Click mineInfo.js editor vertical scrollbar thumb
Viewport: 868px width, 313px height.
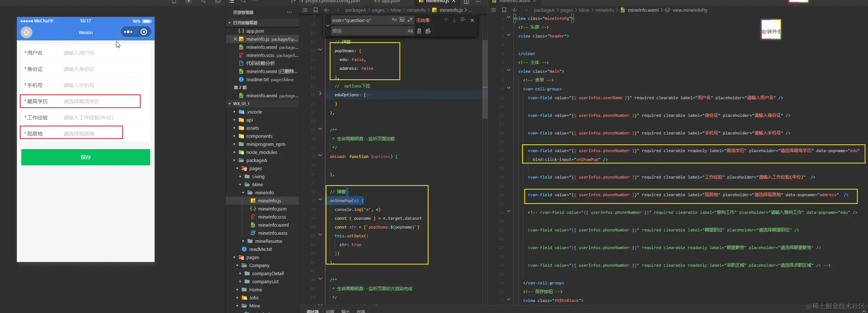485,79
